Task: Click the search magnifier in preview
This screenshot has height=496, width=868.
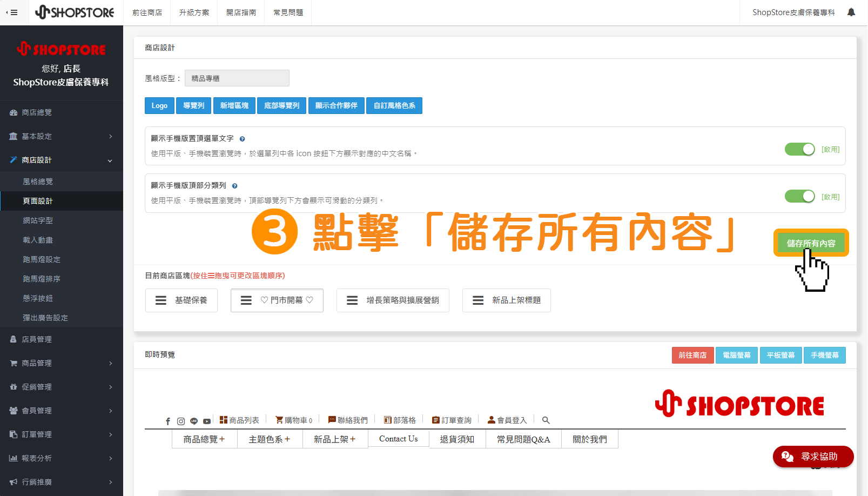Action: [546, 420]
